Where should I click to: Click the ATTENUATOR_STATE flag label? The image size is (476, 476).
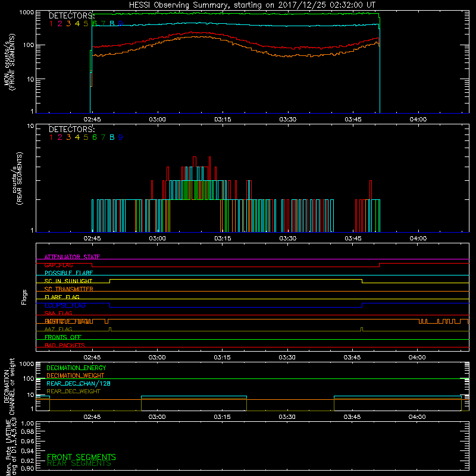[x=72, y=257]
